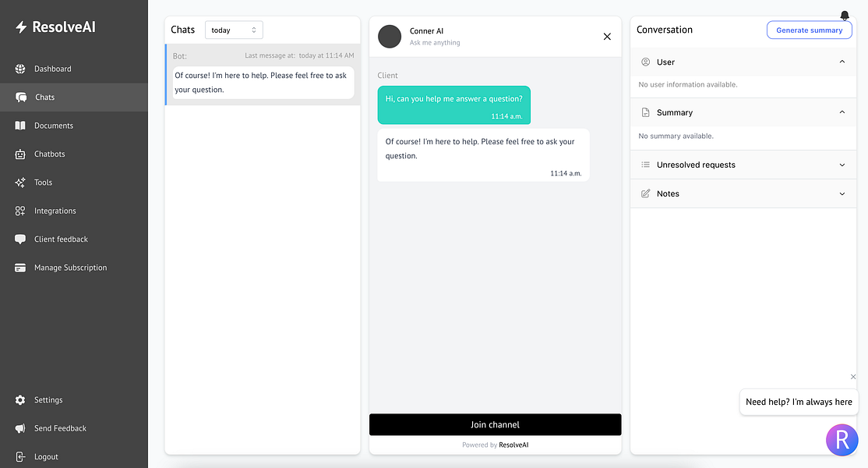Click the Conversation panel heading
Image resolution: width=868 pixels, height=468 pixels.
665,30
